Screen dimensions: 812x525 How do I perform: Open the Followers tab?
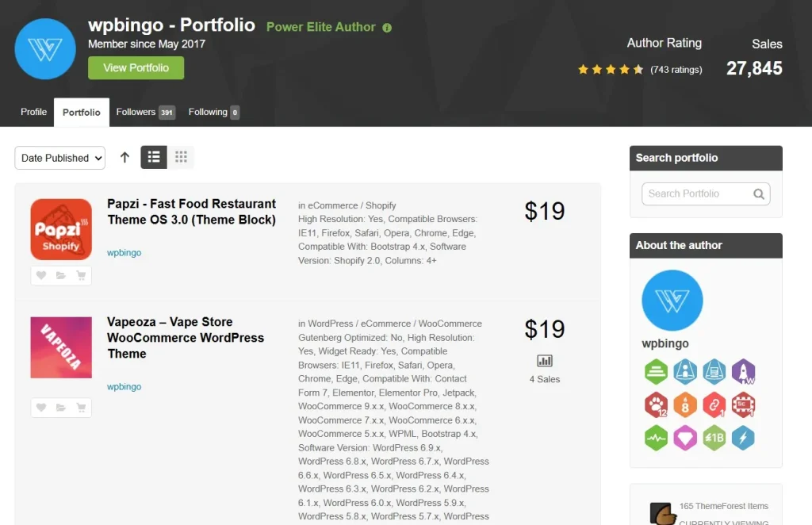[145, 112]
